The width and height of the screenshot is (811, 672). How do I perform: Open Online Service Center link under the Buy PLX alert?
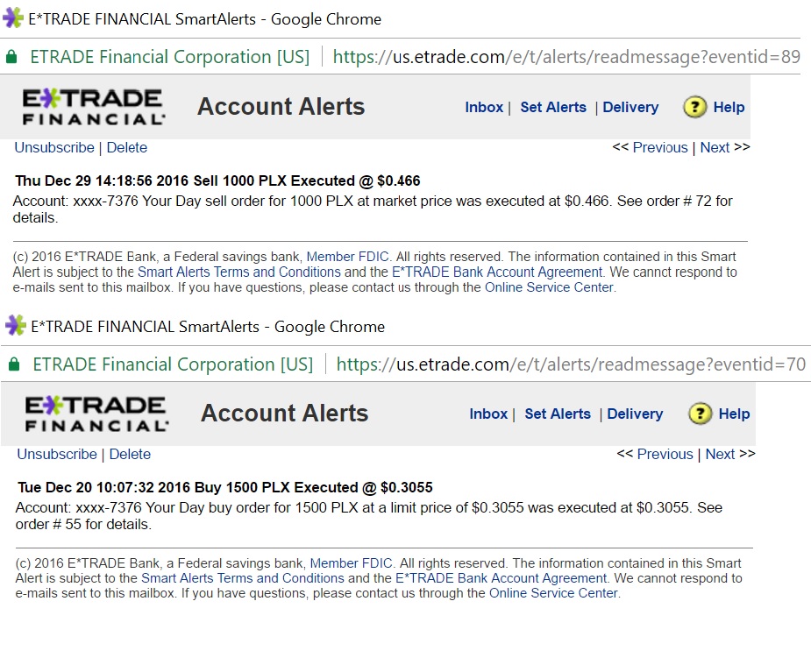point(553,593)
